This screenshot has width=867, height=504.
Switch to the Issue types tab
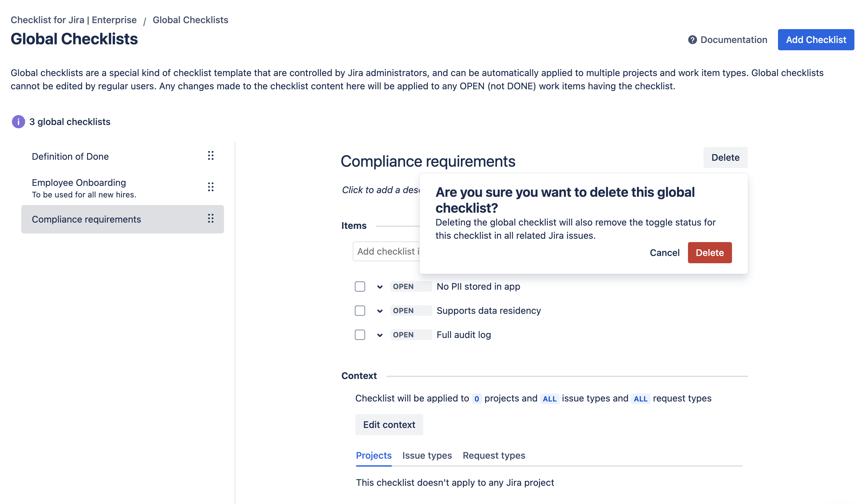click(x=427, y=455)
